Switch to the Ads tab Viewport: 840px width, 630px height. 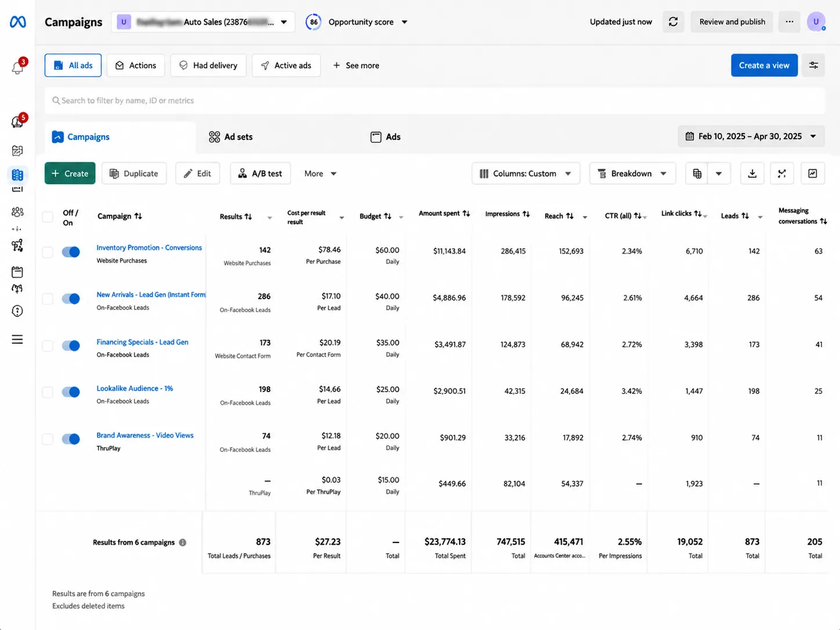[x=386, y=137]
